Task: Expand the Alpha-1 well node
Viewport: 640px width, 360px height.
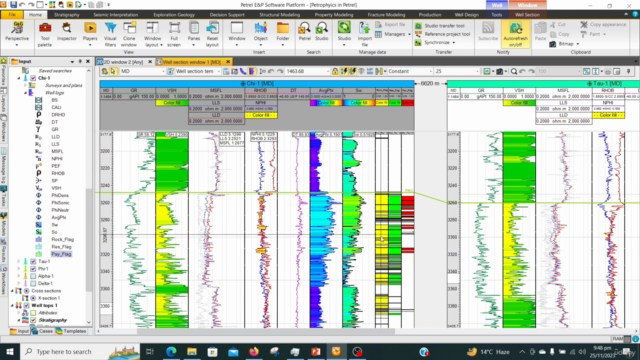Action: pos(18,276)
